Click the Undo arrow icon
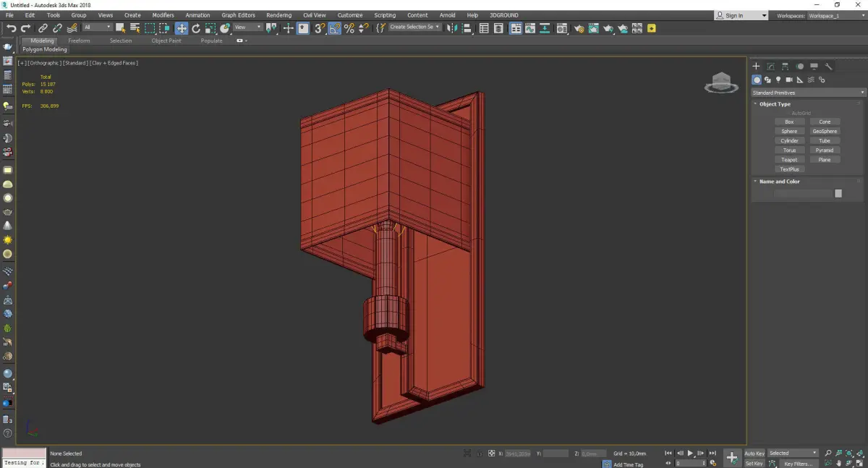 tap(11, 28)
